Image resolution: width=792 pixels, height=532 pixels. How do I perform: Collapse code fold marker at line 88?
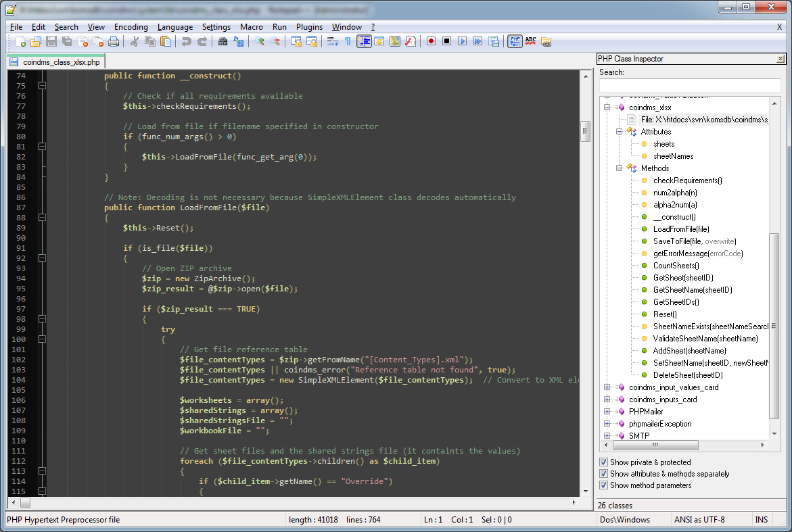[42, 218]
